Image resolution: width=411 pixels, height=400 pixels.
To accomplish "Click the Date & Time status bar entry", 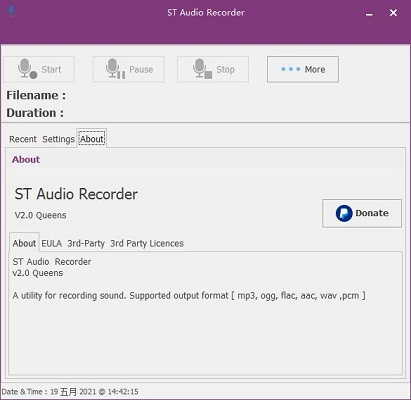I will [x=70, y=392].
